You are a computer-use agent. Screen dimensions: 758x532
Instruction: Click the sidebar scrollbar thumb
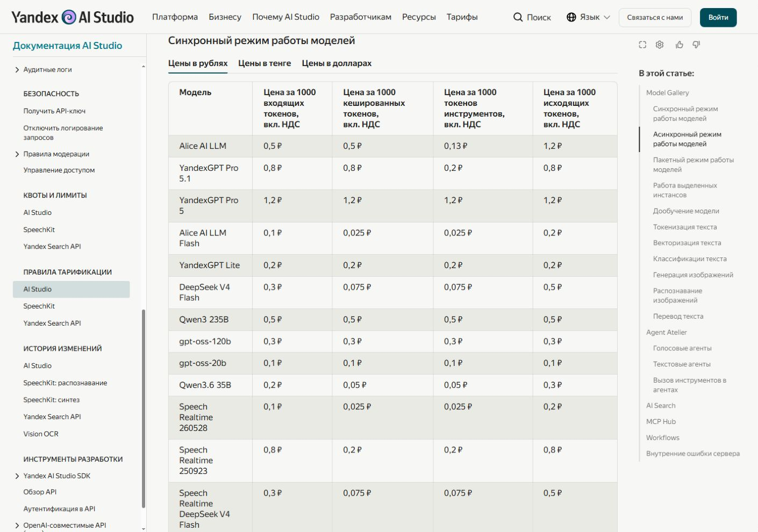(x=144, y=408)
